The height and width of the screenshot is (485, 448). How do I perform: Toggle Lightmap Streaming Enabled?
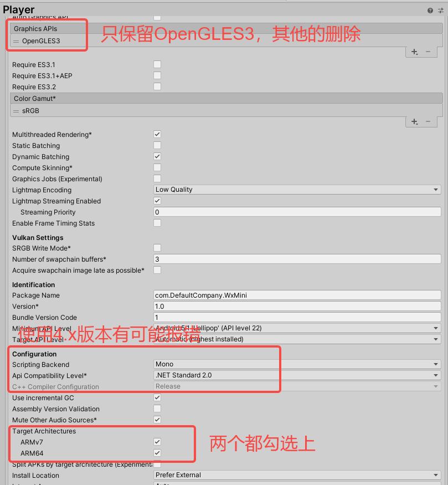[x=157, y=201]
